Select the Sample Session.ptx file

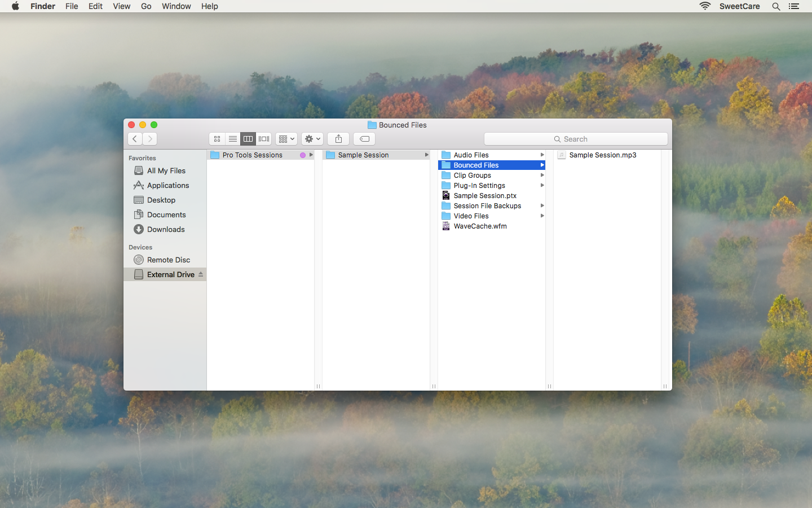(484, 195)
